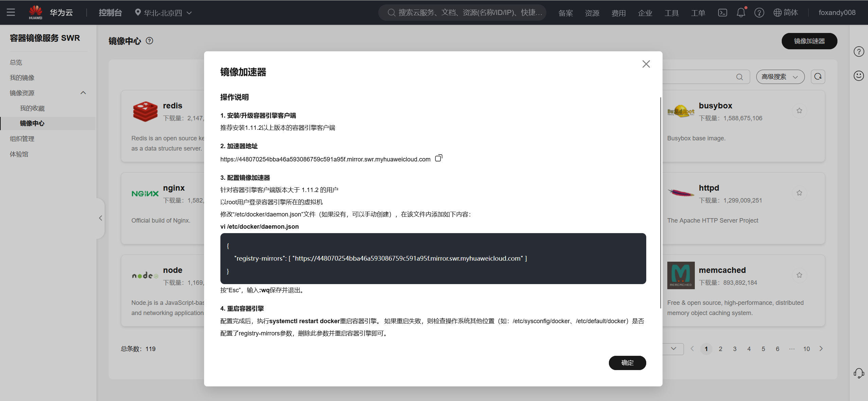
Task: Open the memcached image card
Action: [743, 291]
